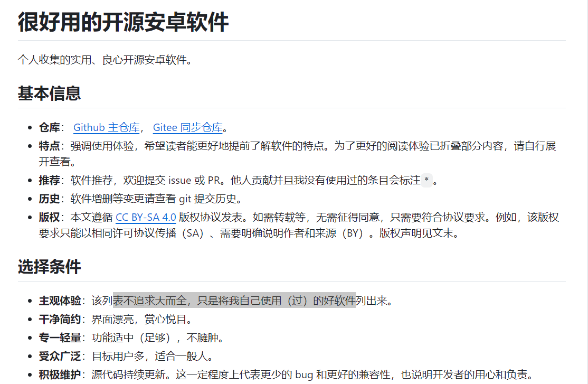Click the bold label 推荐
Image resolution: width=588 pixels, height=384 pixels.
pos(49,181)
